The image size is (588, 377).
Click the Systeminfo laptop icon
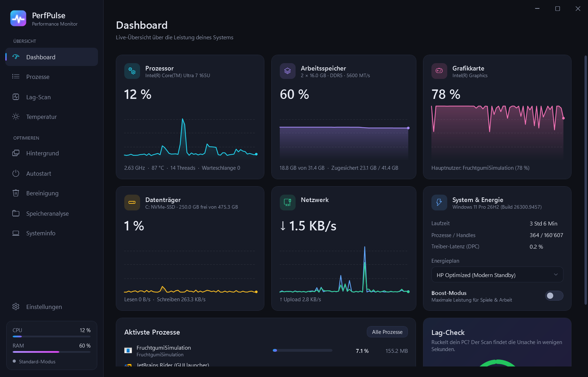click(x=16, y=233)
